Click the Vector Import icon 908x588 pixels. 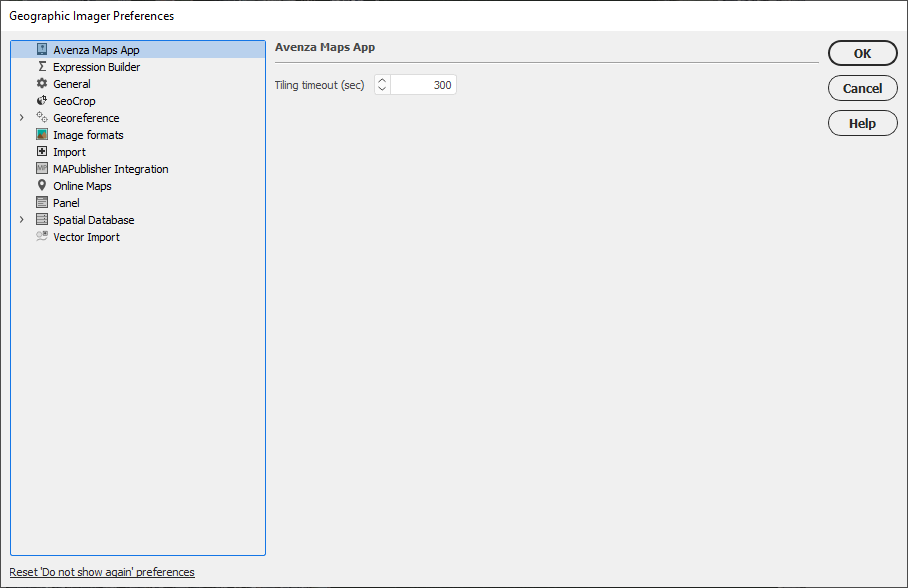click(x=42, y=236)
